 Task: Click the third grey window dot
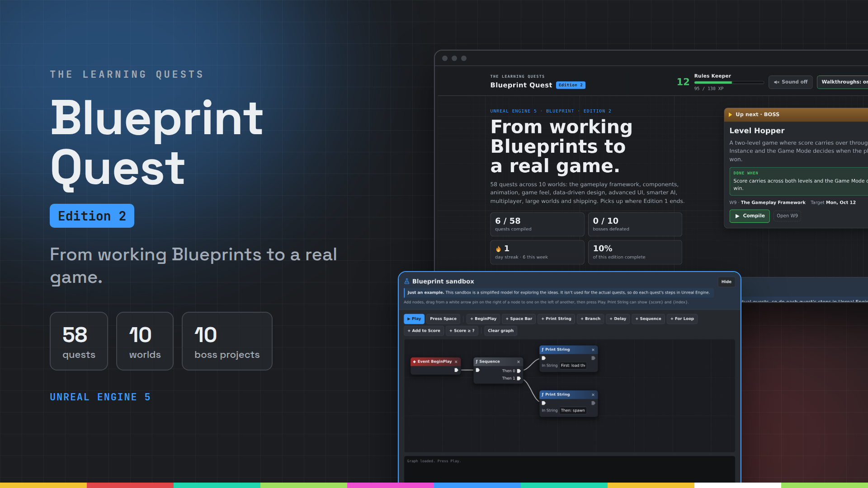click(x=464, y=58)
